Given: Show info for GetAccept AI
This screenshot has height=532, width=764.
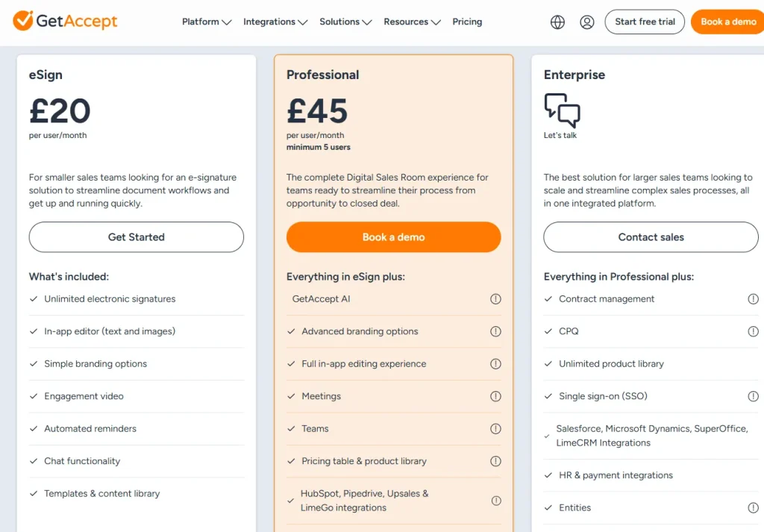Looking at the screenshot, I should coord(495,299).
